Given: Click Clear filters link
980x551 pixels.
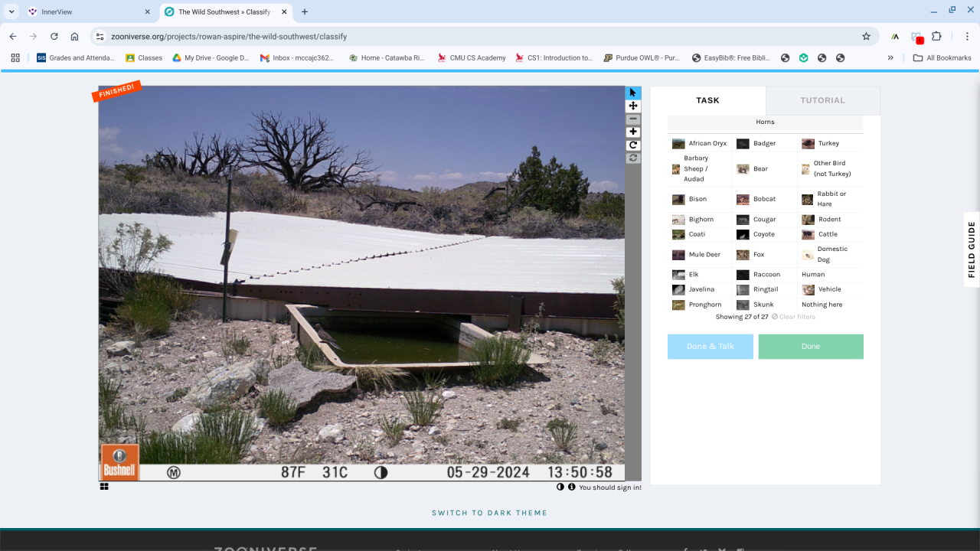Looking at the screenshot, I should 793,317.
